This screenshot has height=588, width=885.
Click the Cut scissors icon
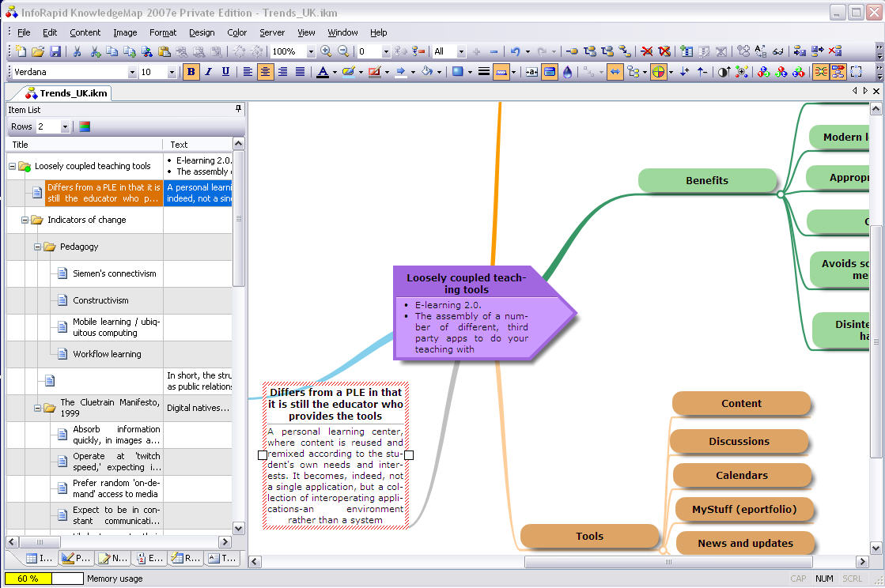(x=78, y=51)
